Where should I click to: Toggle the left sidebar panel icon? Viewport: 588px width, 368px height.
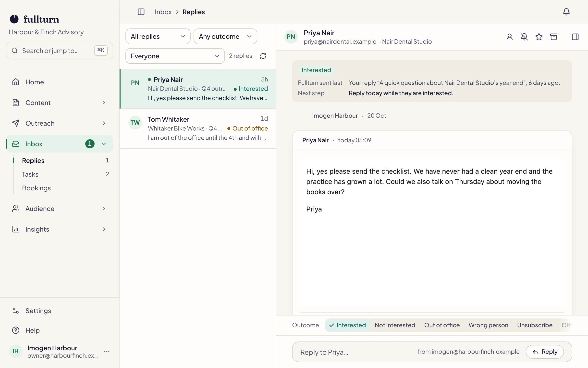point(141,12)
